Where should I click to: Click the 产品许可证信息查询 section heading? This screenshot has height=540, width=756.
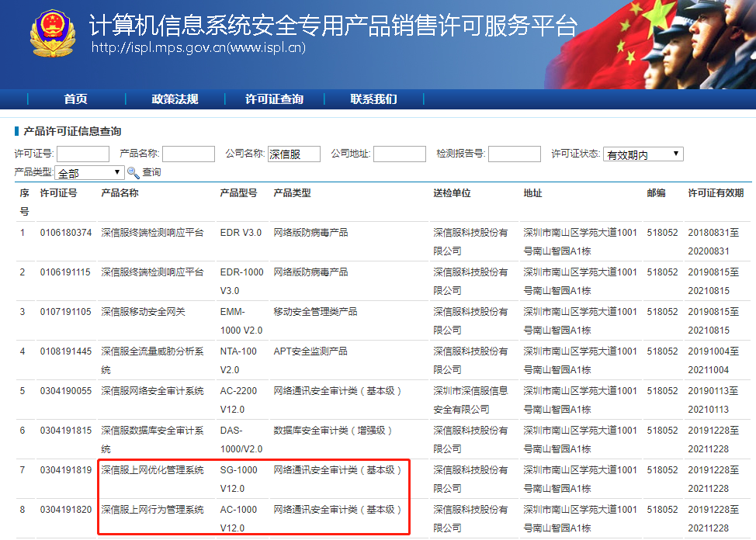point(72,131)
